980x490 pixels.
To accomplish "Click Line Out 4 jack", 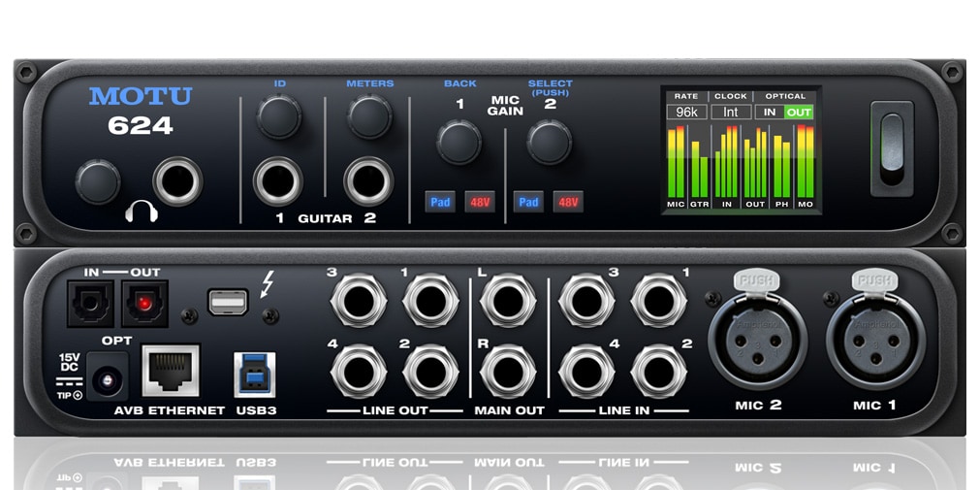I will (x=359, y=372).
